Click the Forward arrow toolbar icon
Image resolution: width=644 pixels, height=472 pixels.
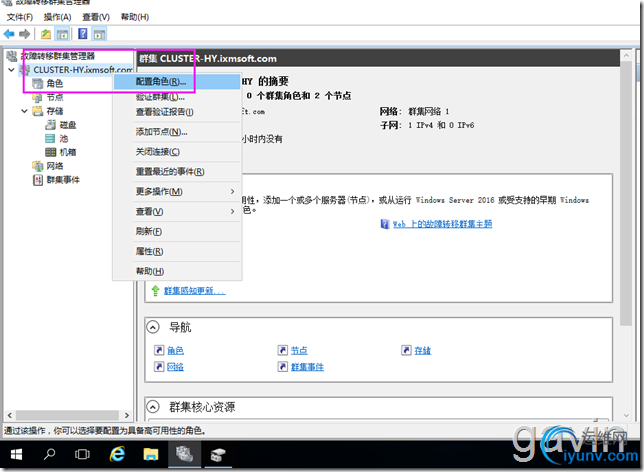pos(25,34)
